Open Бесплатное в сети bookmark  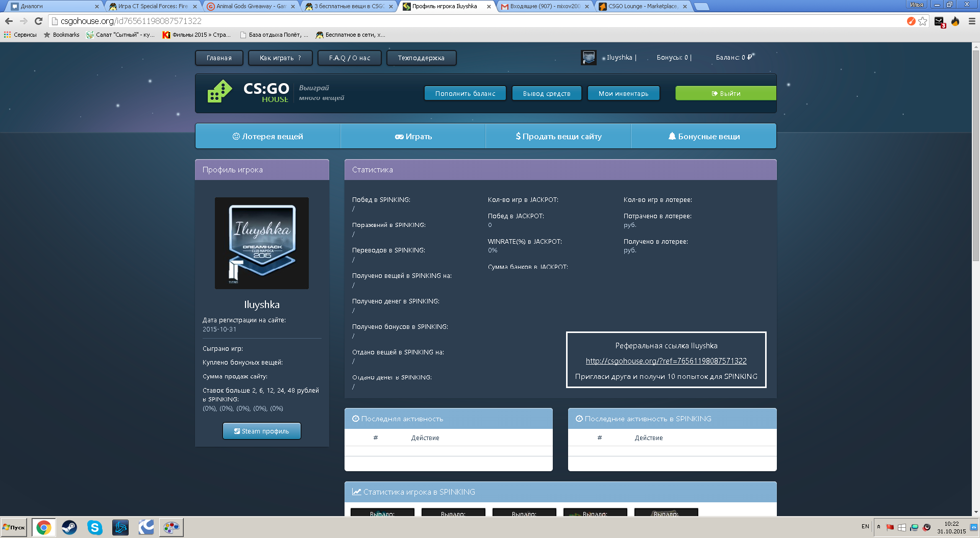(351, 35)
